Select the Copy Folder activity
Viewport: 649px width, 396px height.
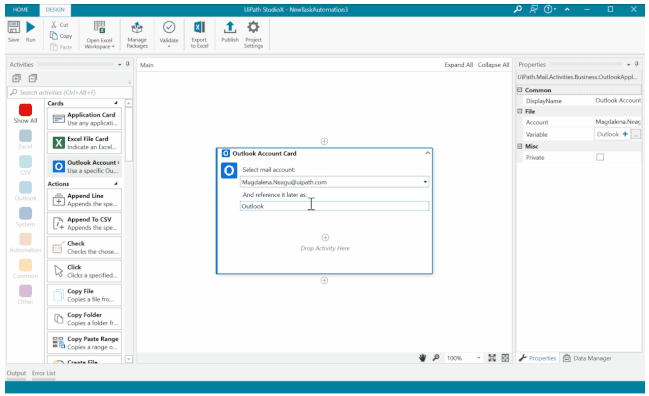pos(84,319)
